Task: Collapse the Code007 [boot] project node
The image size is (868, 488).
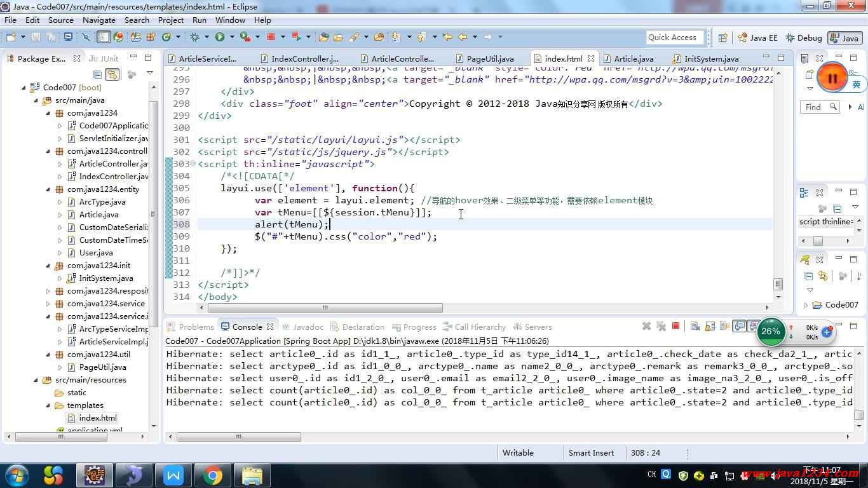Action: [x=25, y=88]
